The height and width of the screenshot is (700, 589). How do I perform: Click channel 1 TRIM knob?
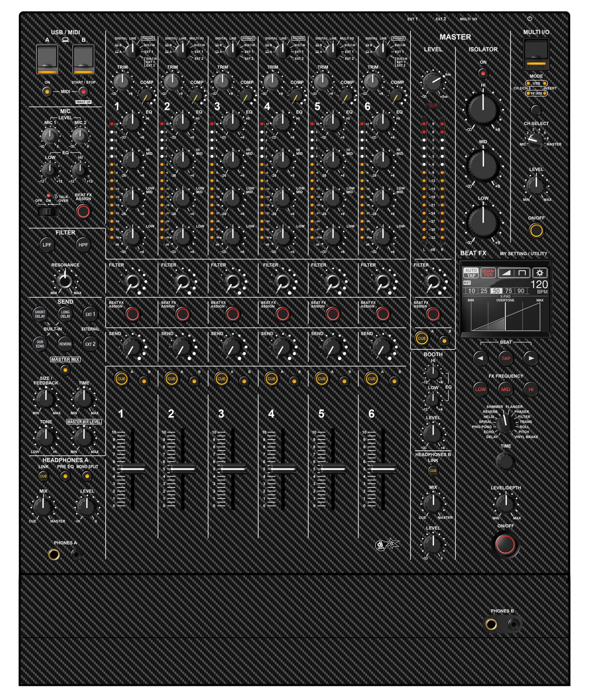tap(122, 81)
